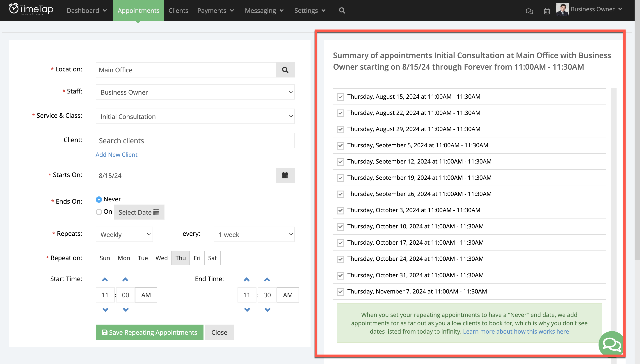Click inside the Search clients field
The height and width of the screenshot is (364, 640).
tap(195, 141)
